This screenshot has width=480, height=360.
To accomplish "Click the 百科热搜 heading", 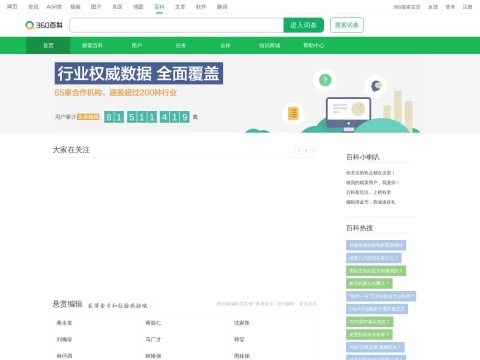I will 359,228.
